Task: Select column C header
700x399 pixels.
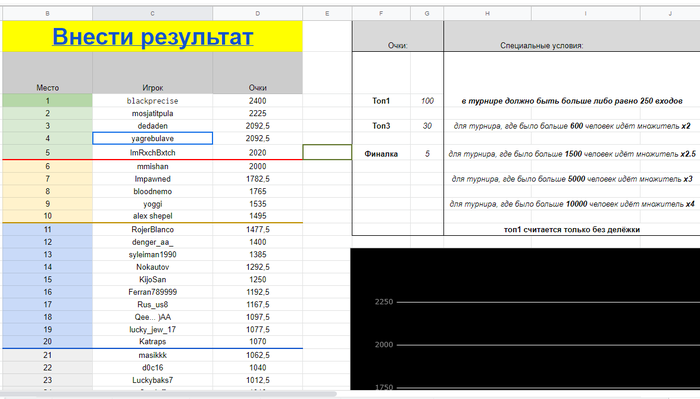Action: [152, 14]
